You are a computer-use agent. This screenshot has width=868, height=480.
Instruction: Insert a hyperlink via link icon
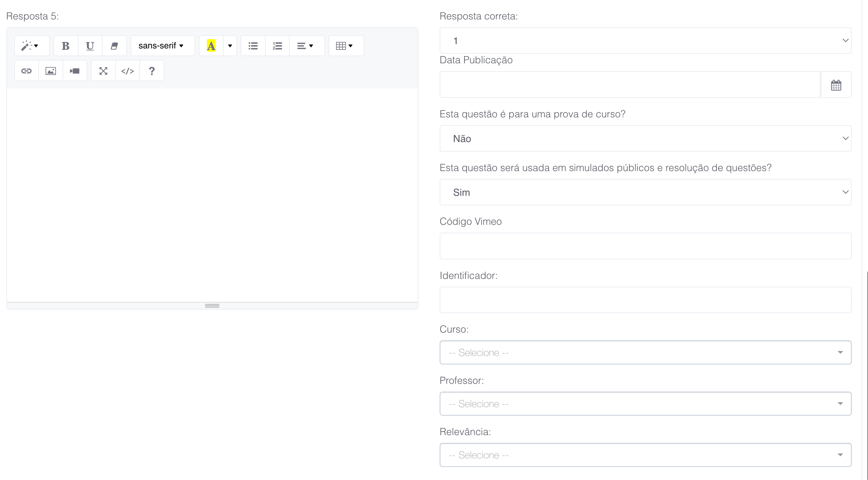coord(27,71)
